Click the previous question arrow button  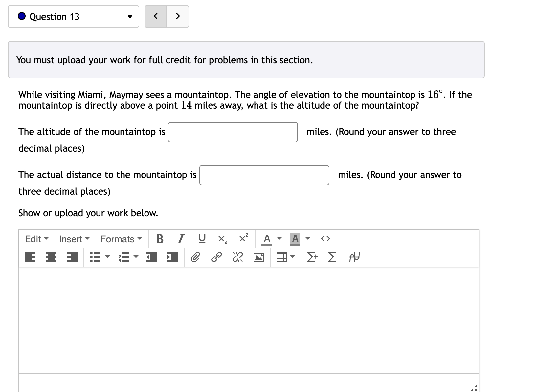pos(156,16)
